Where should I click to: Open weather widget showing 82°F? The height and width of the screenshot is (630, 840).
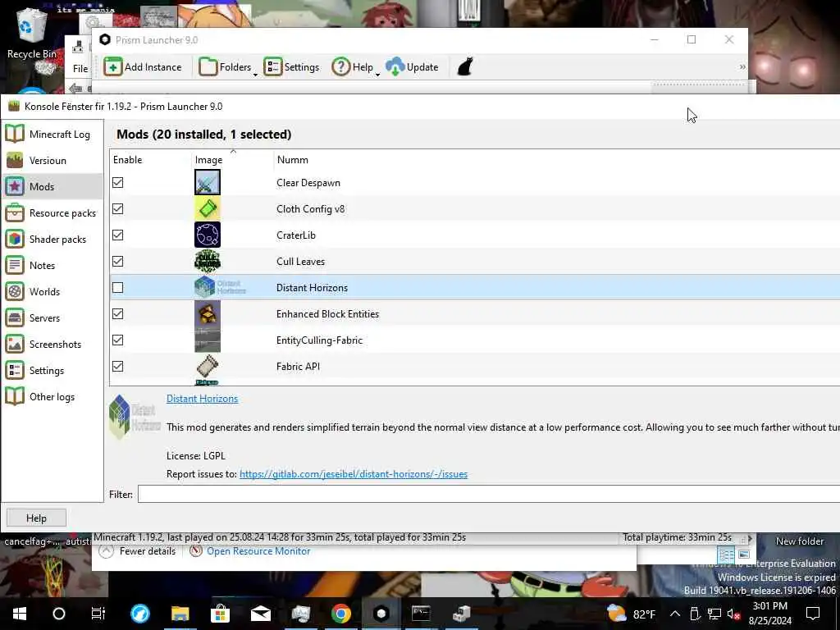632,614
